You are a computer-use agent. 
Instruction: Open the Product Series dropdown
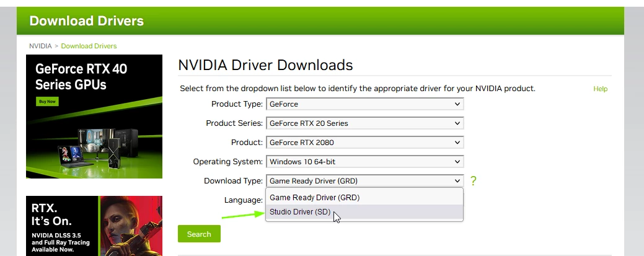click(364, 123)
